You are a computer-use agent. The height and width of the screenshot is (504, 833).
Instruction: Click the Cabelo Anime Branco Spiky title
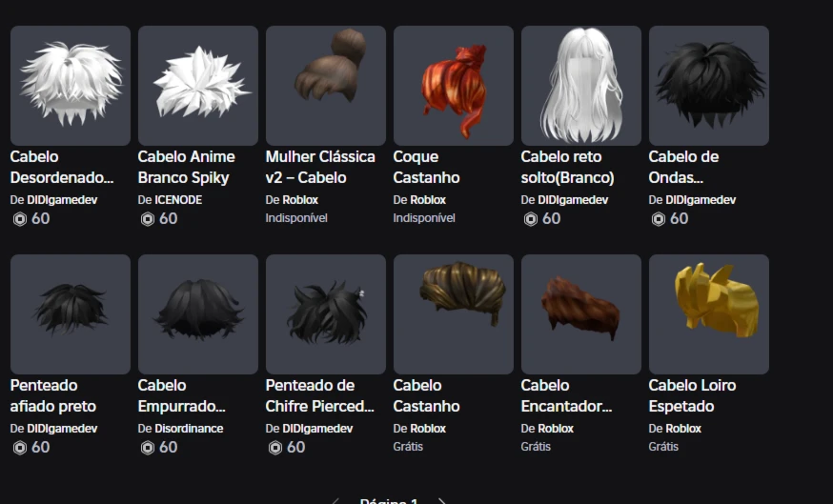(x=187, y=168)
